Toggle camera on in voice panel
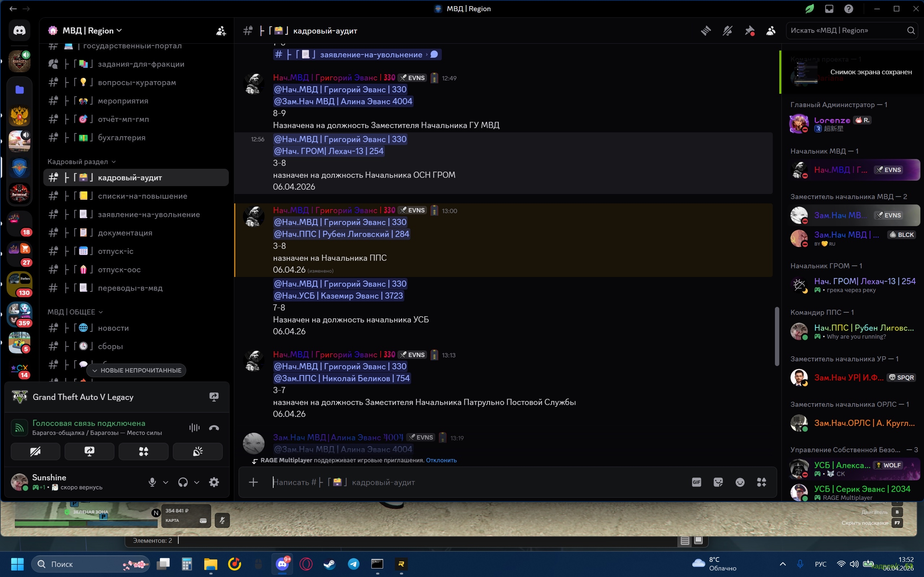 [x=35, y=452]
